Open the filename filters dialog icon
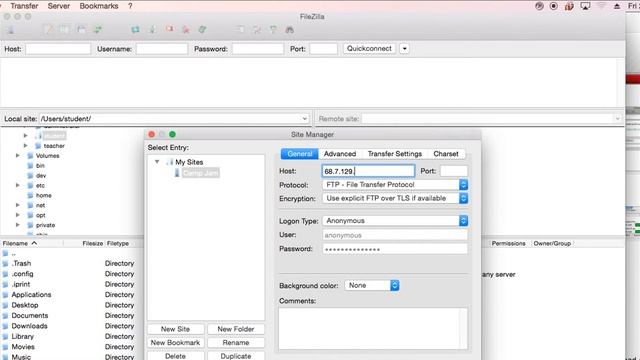 (240, 30)
